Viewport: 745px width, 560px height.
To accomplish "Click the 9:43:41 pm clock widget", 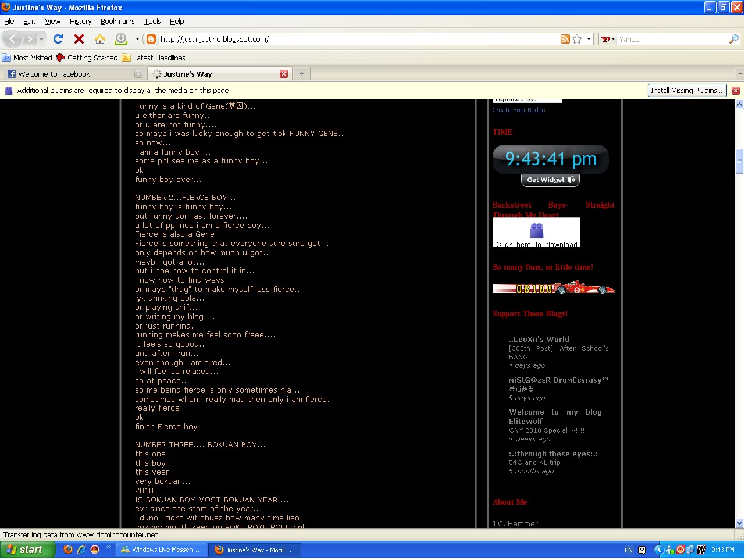I will tap(551, 159).
